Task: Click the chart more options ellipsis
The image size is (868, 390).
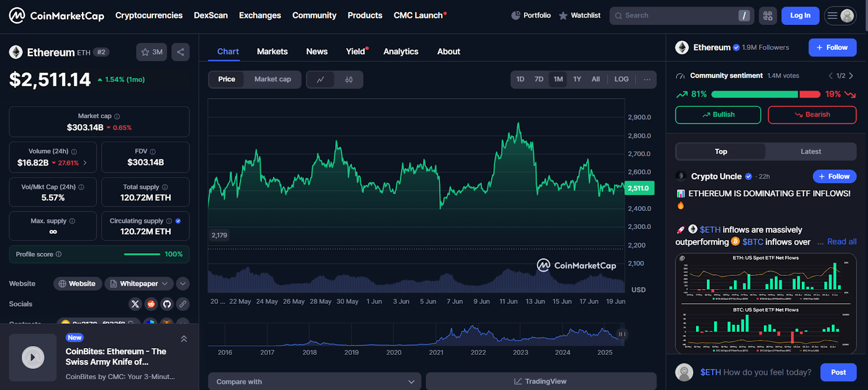Action: [647, 79]
